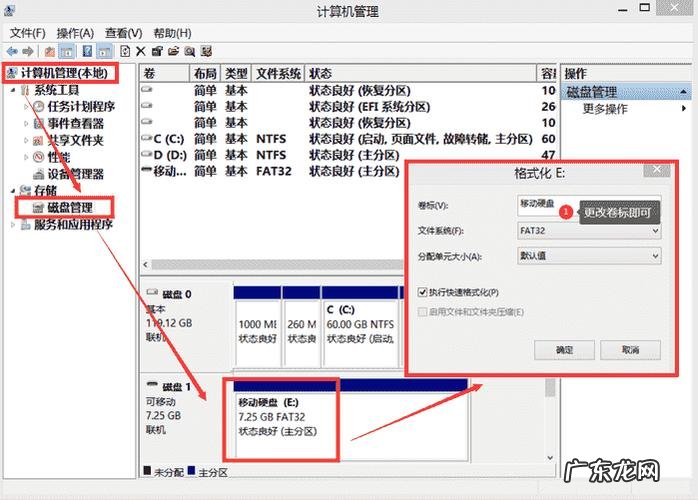Select 计算机管理(本地) tree root
This screenshot has width=698, height=500.
(64, 73)
